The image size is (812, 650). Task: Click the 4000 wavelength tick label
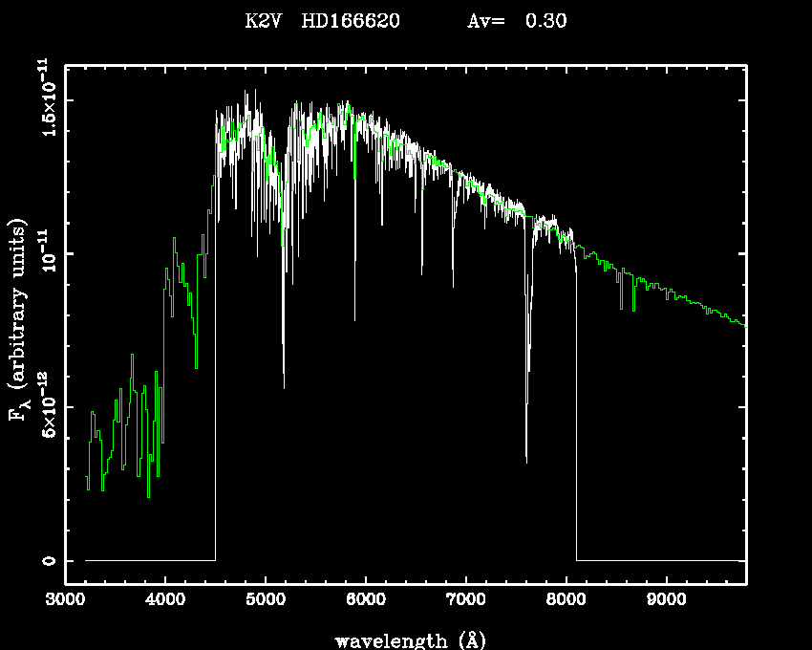point(165,600)
